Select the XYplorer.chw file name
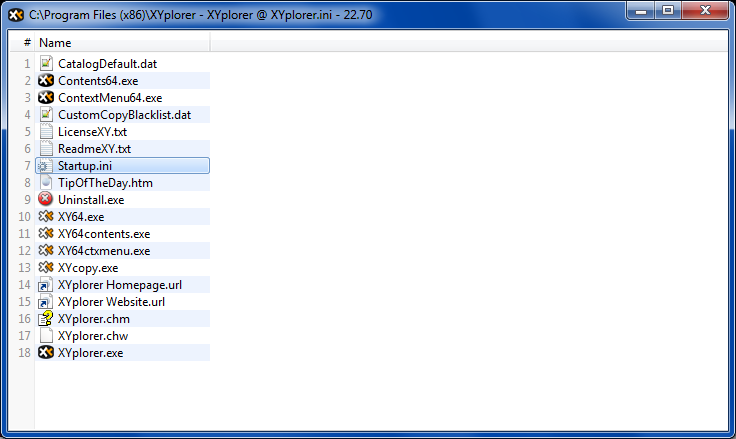The image size is (736, 439). pos(93,336)
